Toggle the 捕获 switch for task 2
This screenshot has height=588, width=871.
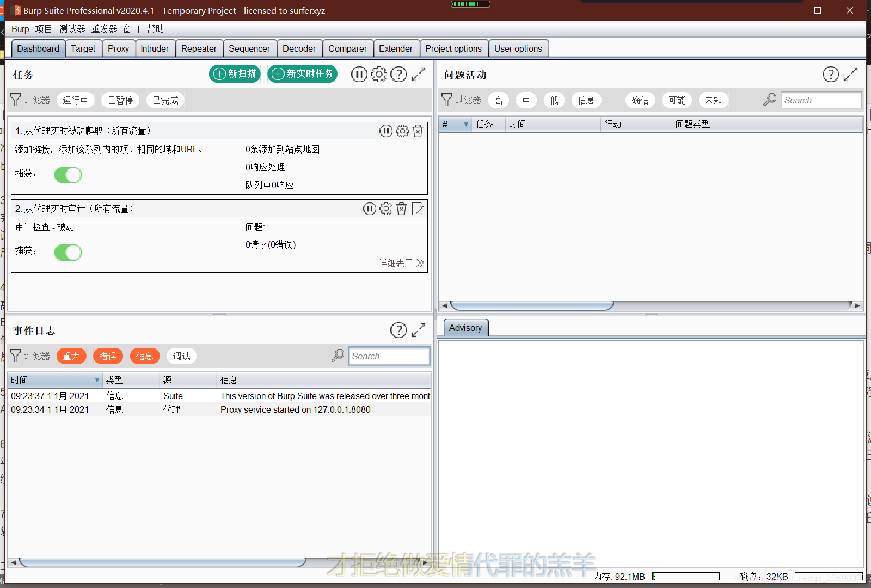68,253
